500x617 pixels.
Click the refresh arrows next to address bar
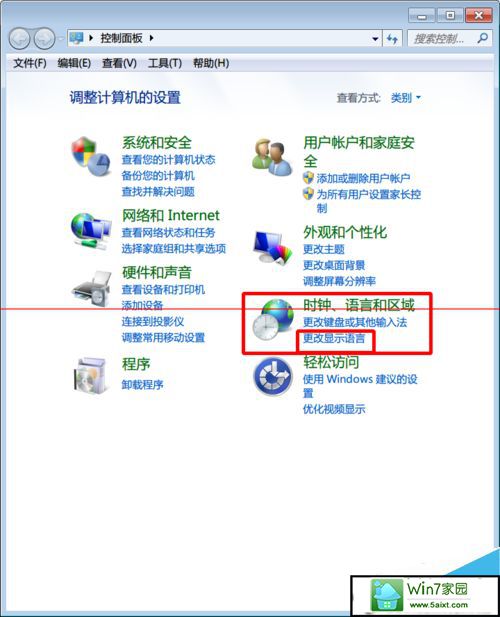[392, 39]
